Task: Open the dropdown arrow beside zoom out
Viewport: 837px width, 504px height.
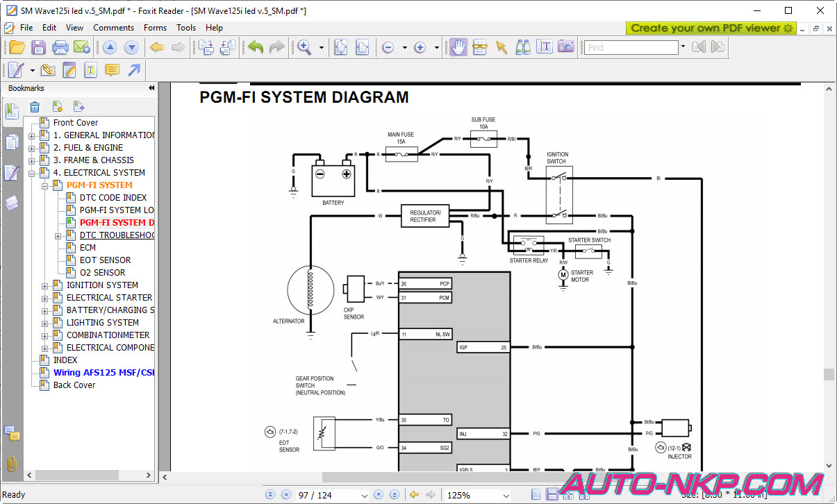Action: [x=405, y=48]
